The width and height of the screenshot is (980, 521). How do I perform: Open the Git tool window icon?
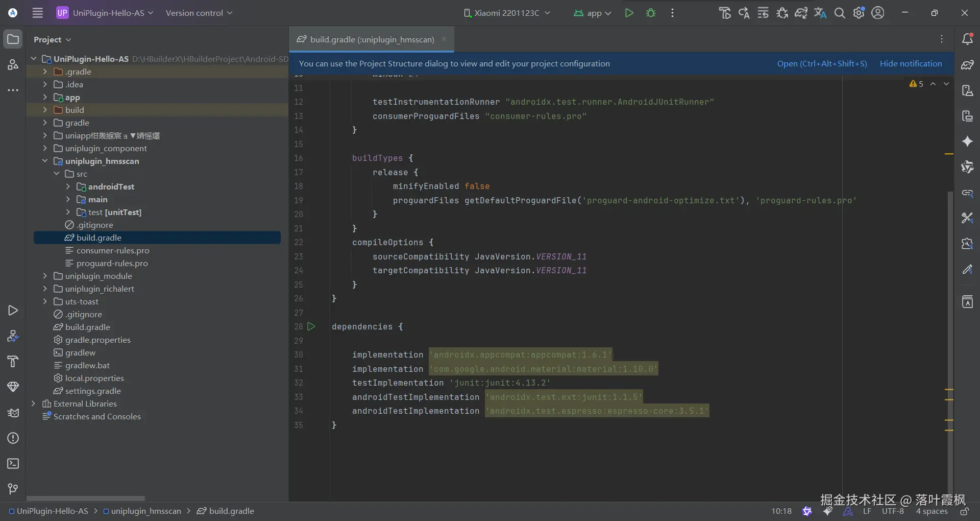(13, 489)
